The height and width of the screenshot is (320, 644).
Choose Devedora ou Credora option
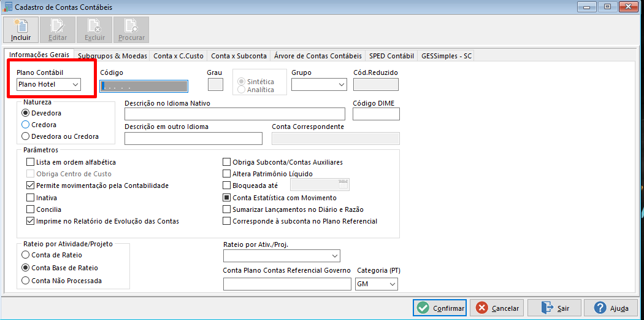pyautogui.click(x=26, y=136)
